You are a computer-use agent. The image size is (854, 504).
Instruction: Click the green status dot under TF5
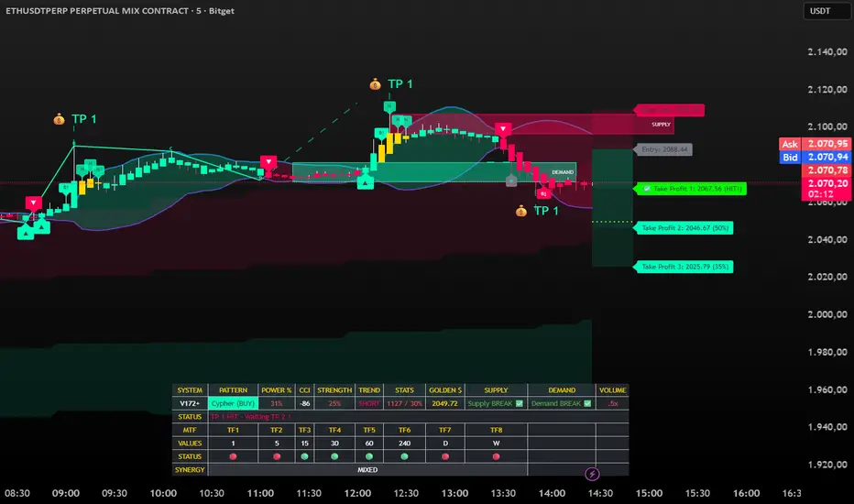(x=369, y=456)
